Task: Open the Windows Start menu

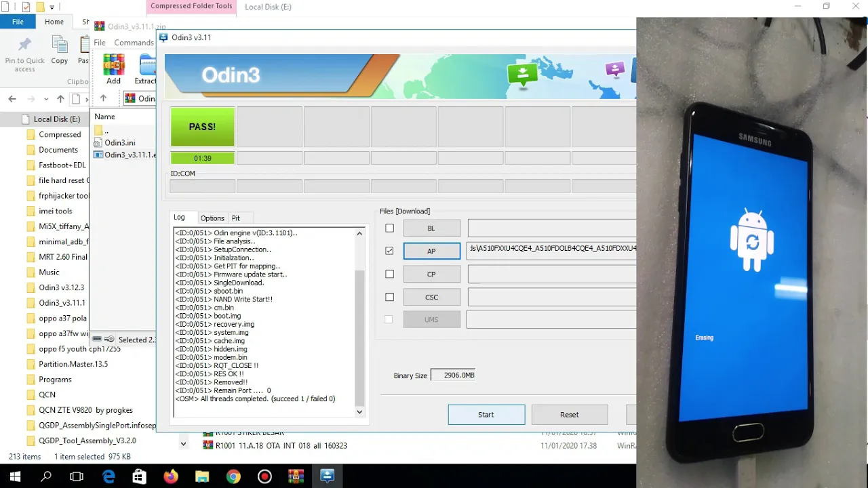Action: [15, 476]
